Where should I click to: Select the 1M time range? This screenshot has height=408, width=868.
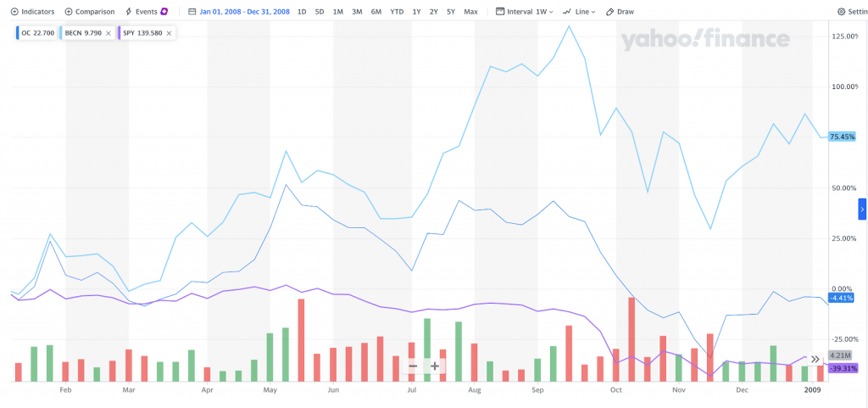(x=337, y=12)
